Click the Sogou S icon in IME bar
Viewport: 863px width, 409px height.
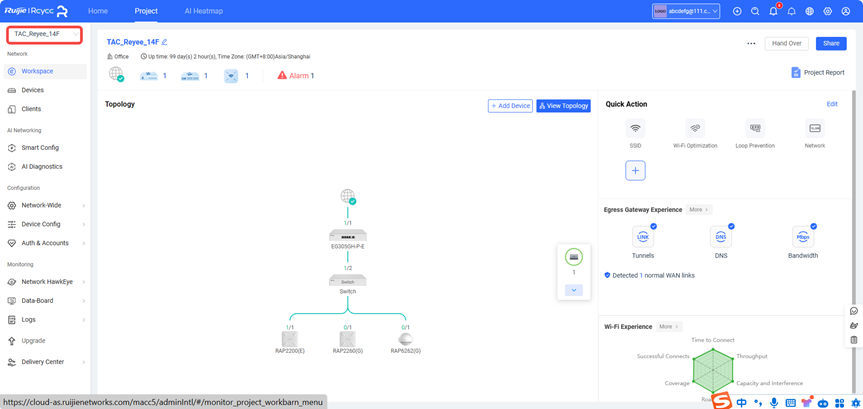click(x=724, y=401)
